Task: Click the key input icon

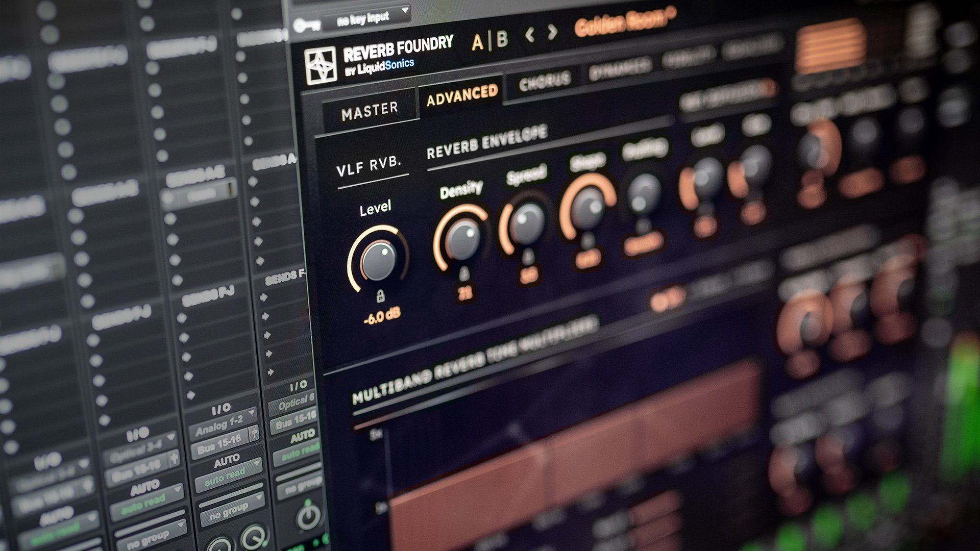Action: coord(308,24)
